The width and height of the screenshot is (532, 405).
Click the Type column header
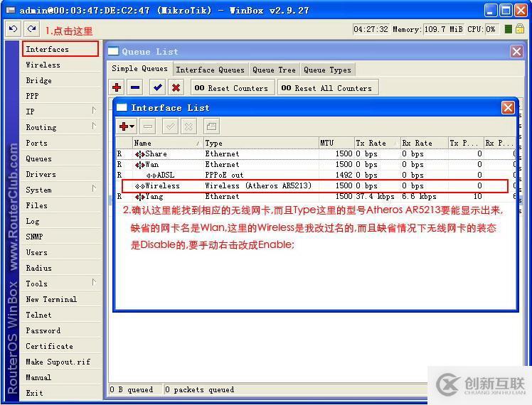(x=261, y=143)
